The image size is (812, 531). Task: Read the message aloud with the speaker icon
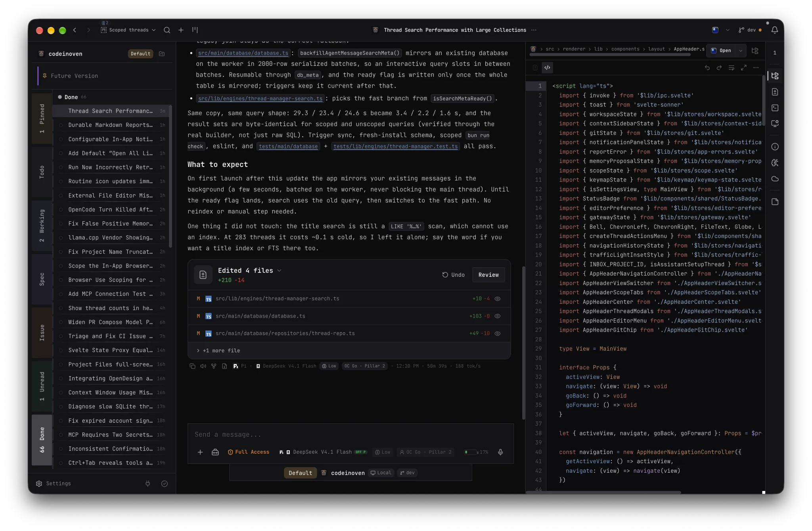tap(203, 366)
